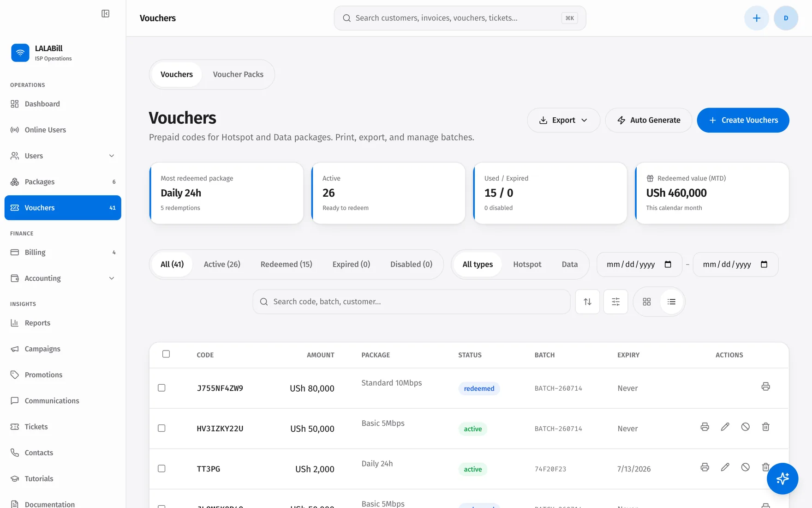
Task: Click the search magnifier in top bar
Action: (346, 18)
